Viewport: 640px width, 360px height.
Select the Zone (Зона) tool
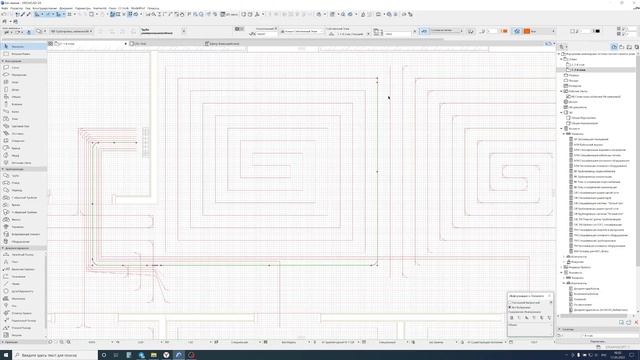tap(23, 119)
